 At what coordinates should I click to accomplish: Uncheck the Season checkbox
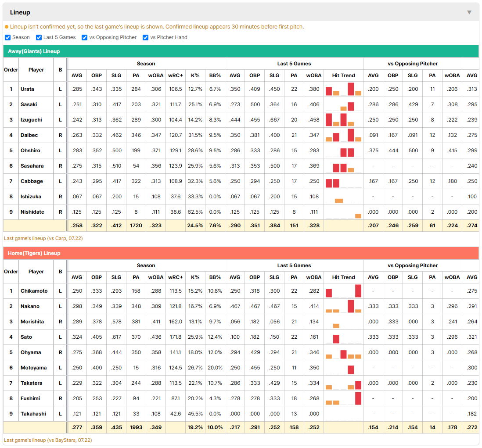[x=8, y=37]
